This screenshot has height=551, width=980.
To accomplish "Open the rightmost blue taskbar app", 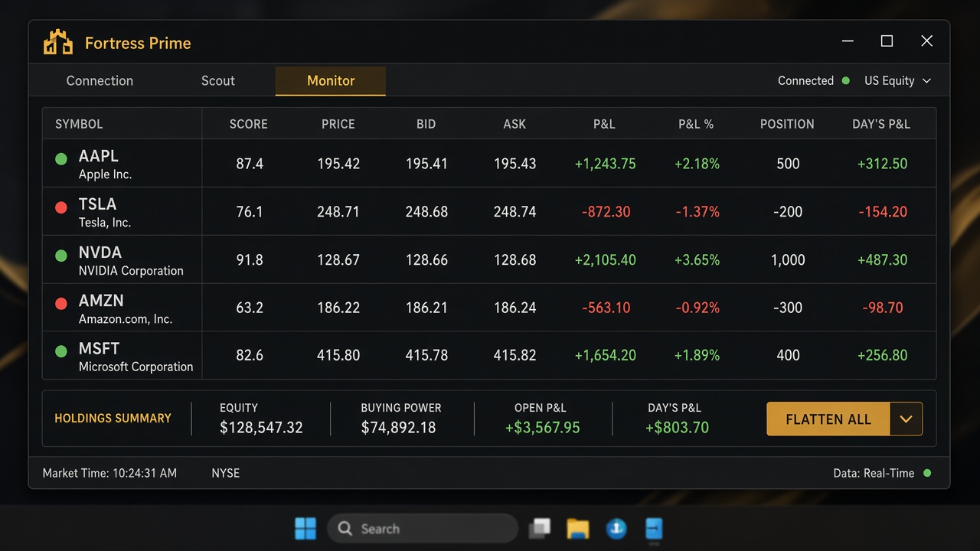I will (x=654, y=528).
